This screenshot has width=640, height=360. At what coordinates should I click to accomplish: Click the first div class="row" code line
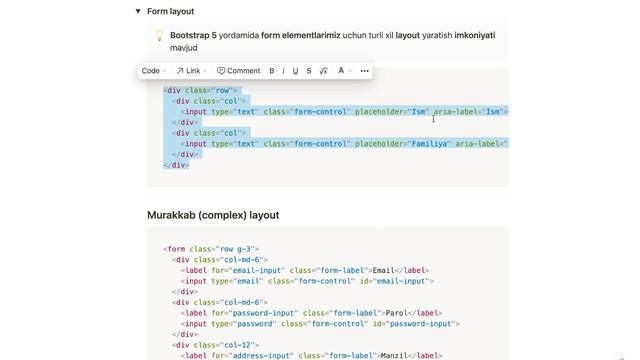point(200,90)
